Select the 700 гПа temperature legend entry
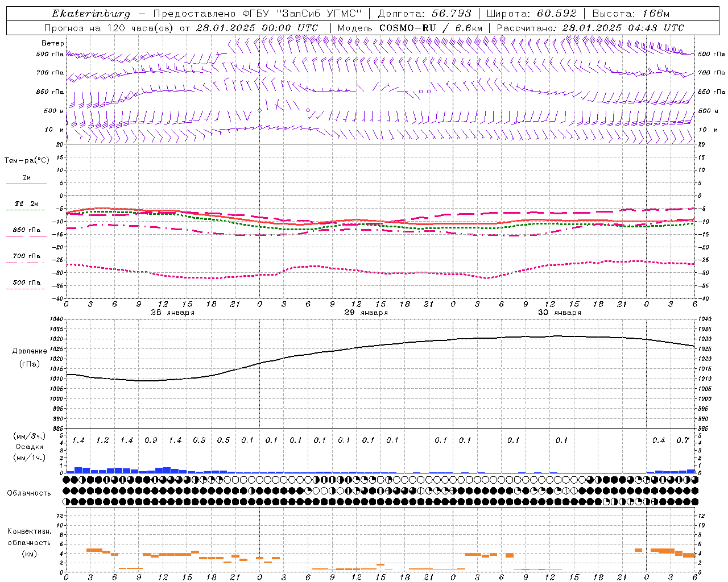 pyautogui.click(x=27, y=256)
